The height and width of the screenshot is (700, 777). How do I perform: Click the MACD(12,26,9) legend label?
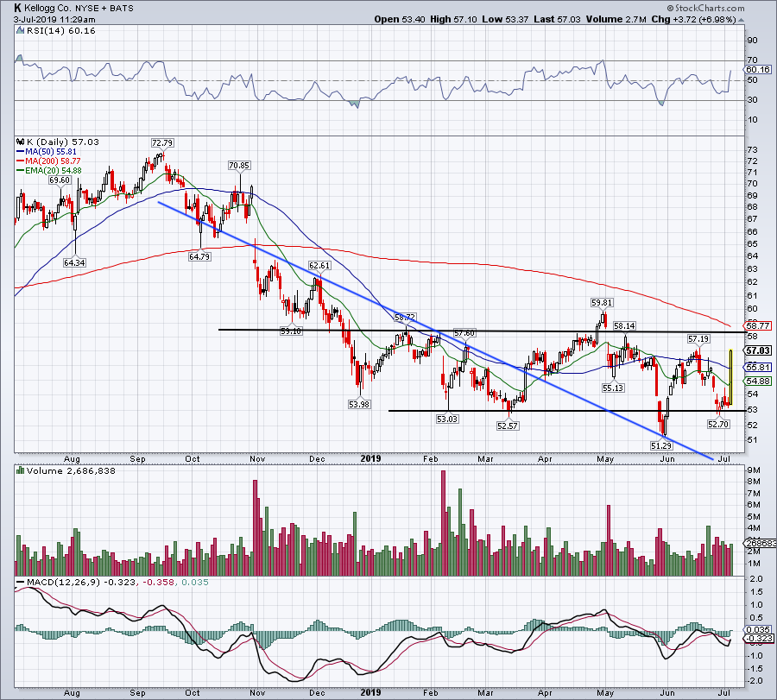pos(63,582)
